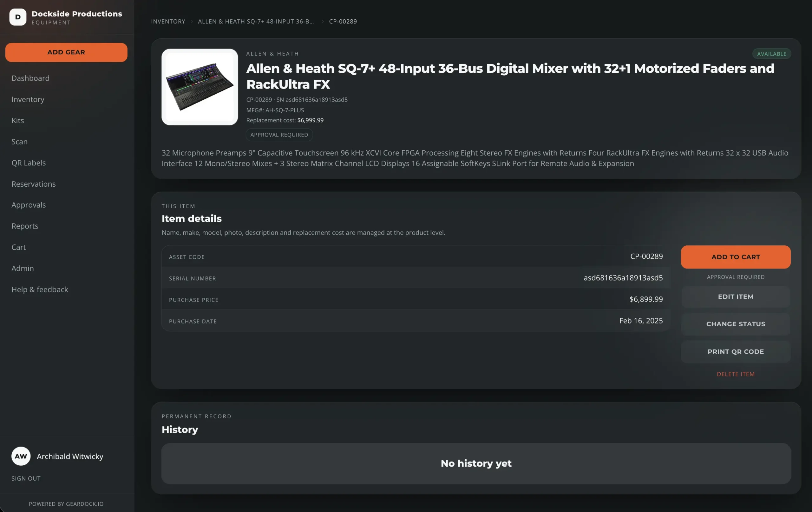The image size is (812, 512).
Task: Open the CHANGE STATUS control
Action: (736, 324)
